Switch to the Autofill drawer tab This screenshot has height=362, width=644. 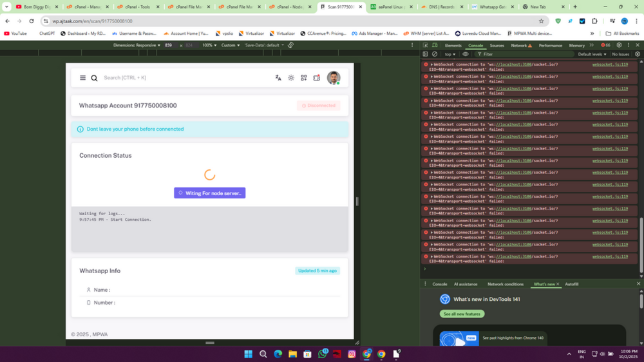572,284
